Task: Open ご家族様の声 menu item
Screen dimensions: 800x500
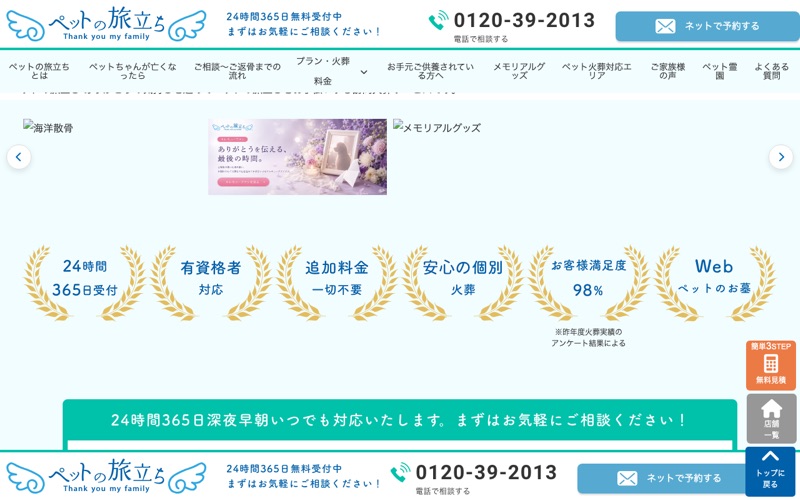Action: tap(667, 71)
